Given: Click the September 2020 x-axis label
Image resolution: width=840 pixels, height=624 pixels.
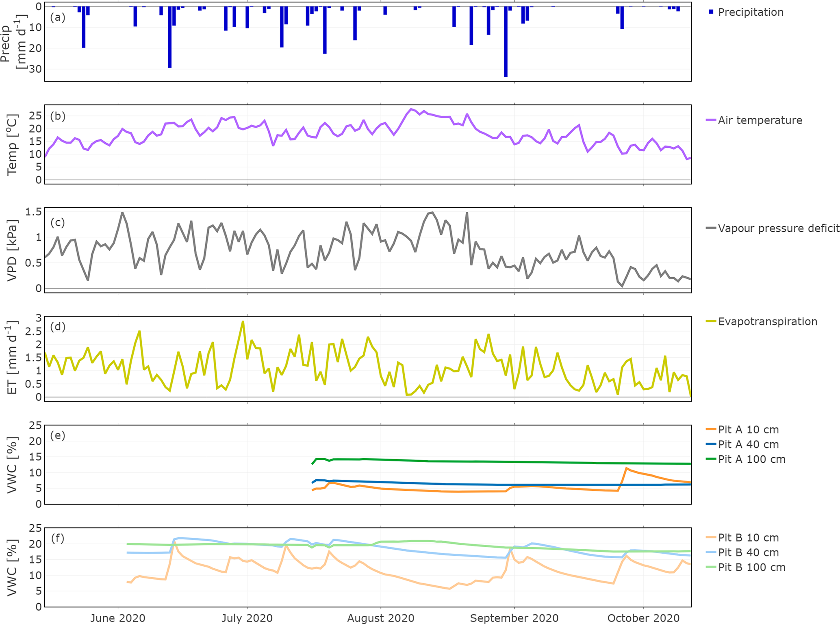Looking at the screenshot, I should click(514, 618).
